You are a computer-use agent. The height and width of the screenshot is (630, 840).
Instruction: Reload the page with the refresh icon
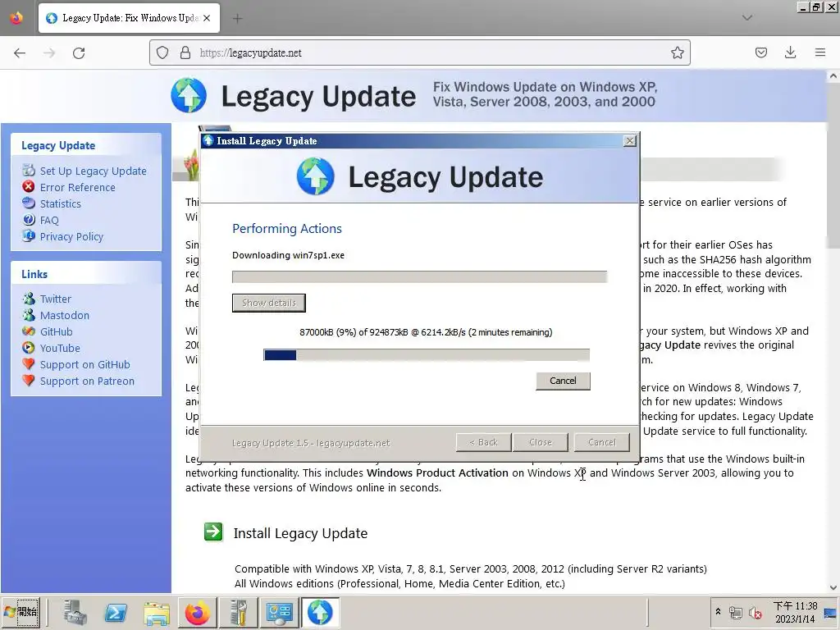79,53
